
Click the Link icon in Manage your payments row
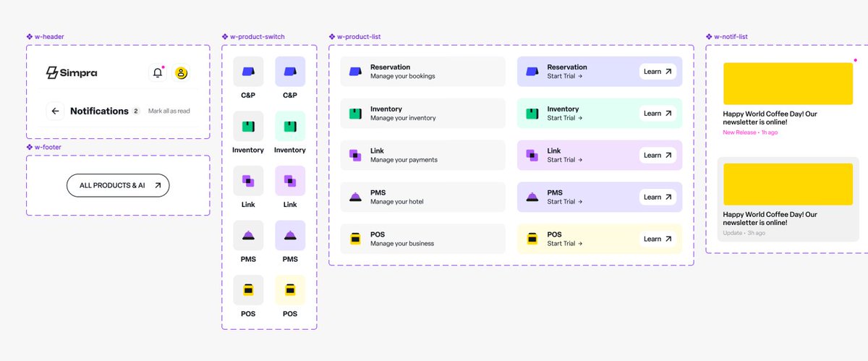pyautogui.click(x=355, y=155)
